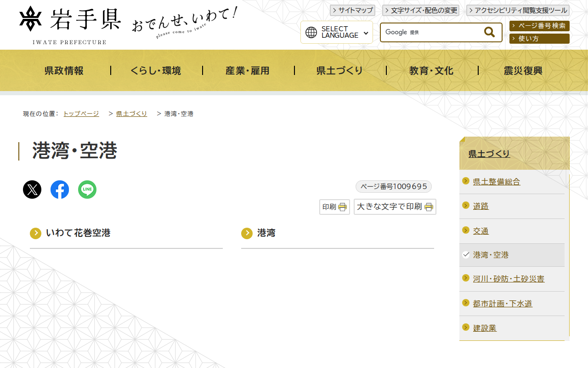Click the ページ番号1009695 label
This screenshot has height=368, width=588.
[x=394, y=186]
